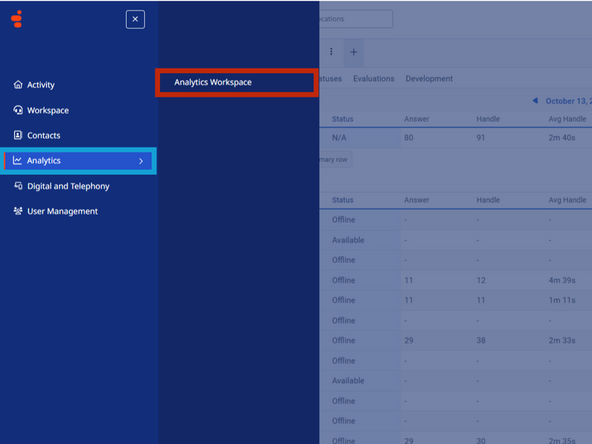Click the Handle value 30
This screenshot has height=444, width=592.
[x=481, y=440]
